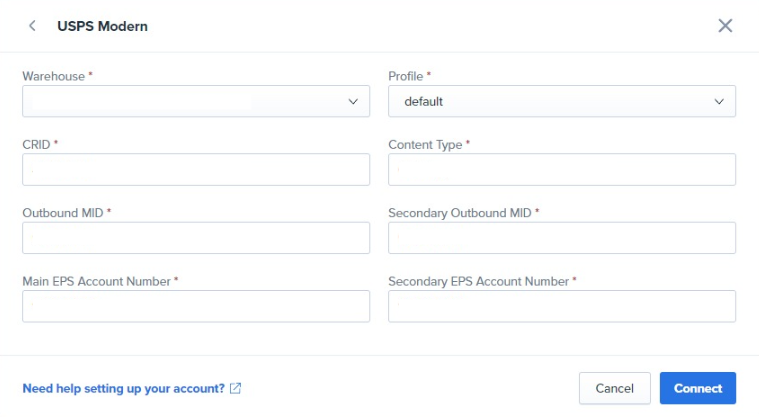Viewport: 759px width, 417px height.
Task: Go back using the left arrow icon
Action: [x=33, y=26]
